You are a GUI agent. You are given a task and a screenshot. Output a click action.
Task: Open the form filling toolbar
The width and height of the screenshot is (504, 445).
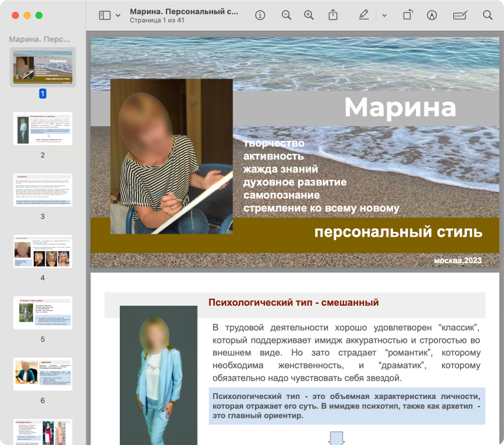tap(460, 15)
